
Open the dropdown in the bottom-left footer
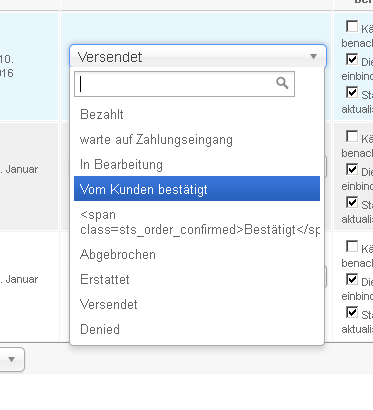click(x=12, y=359)
